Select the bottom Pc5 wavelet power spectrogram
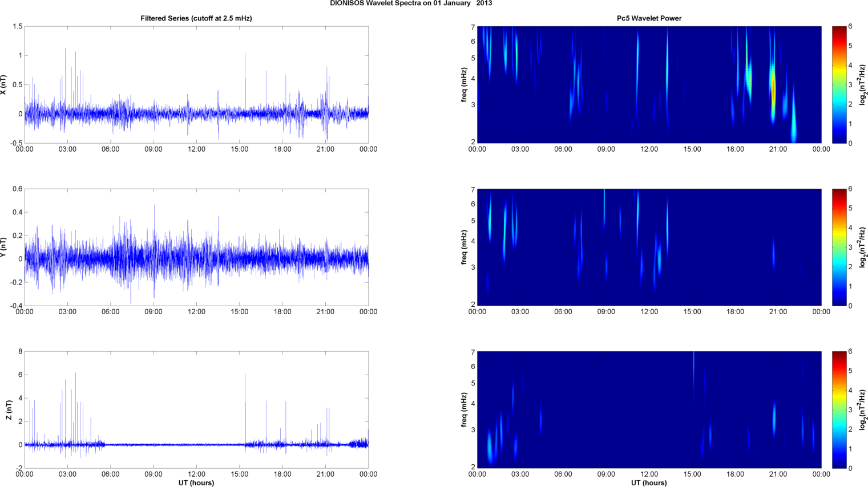Image resolution: width=868 pixels, height=487 pixels. point(649,410)
